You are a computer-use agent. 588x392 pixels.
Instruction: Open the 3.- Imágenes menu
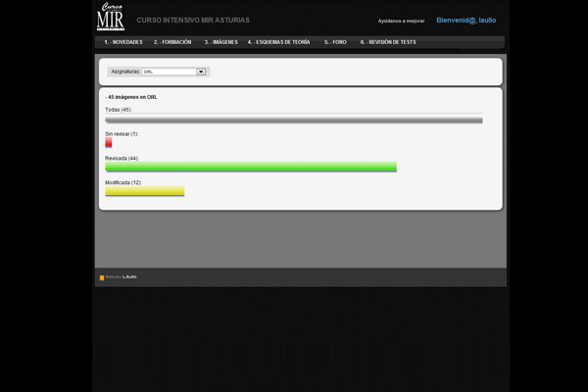221,42
